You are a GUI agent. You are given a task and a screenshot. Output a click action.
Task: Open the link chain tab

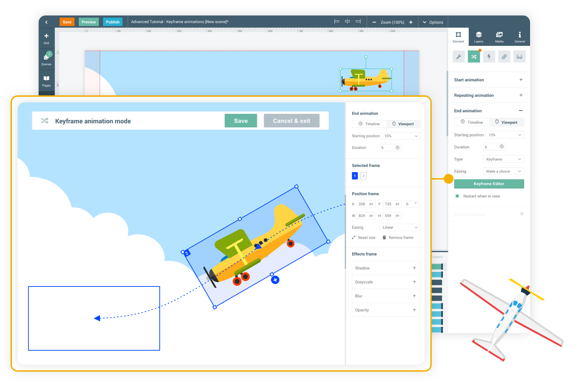pos(504,56)
